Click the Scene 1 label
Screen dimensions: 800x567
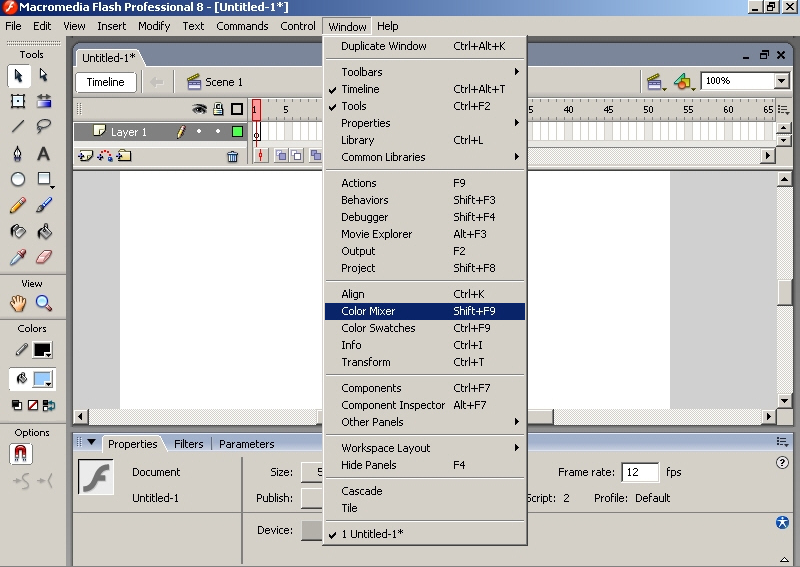[x=223, y=82]
